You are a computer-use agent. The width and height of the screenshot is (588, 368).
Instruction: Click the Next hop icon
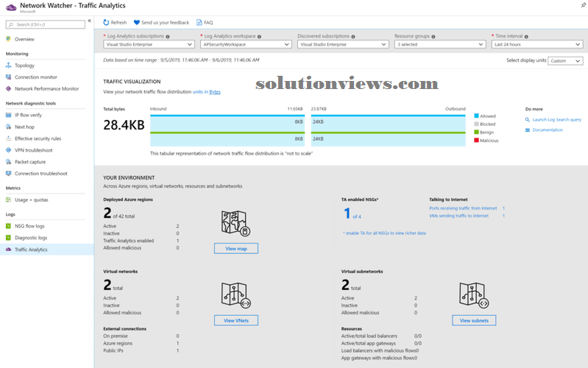pos(9,127)
